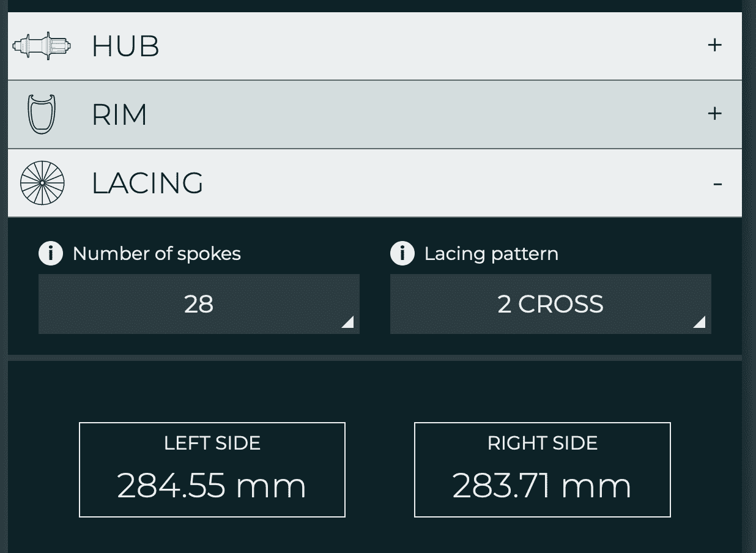Select the 284.55 mm left spoke length
Viewport: 756px width, 553px height.
click(x=212, y=486)
